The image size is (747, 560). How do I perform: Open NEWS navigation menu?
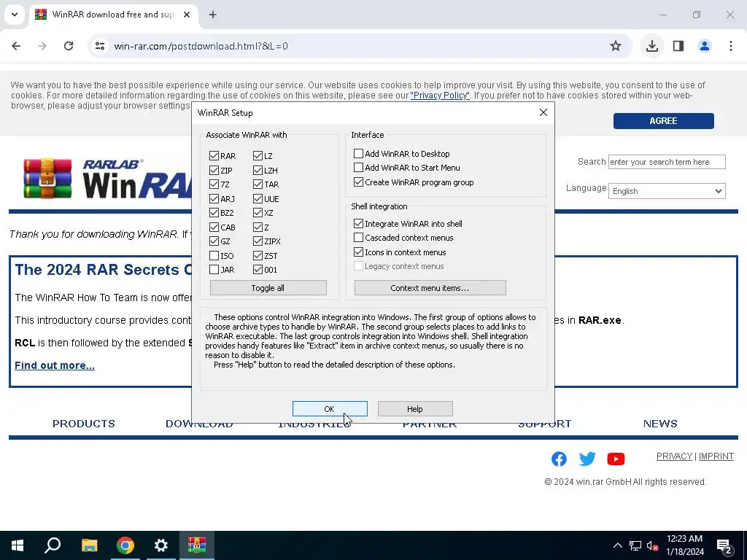660,424
